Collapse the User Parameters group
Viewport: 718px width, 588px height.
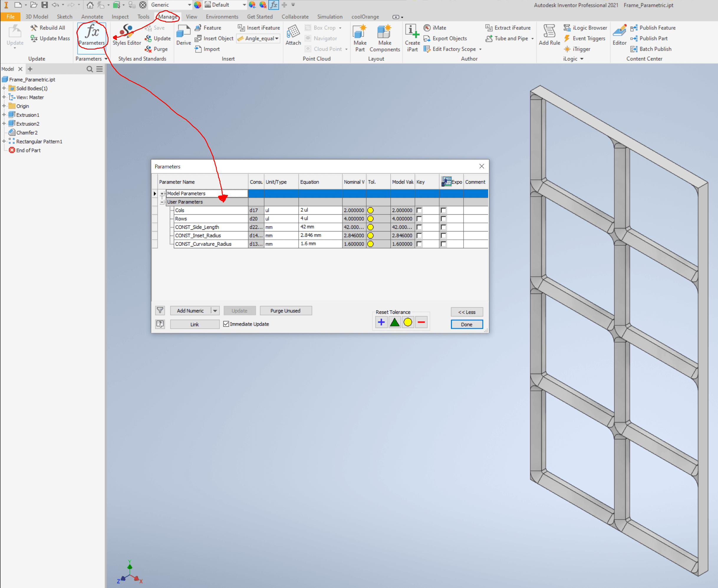(162, 202)
